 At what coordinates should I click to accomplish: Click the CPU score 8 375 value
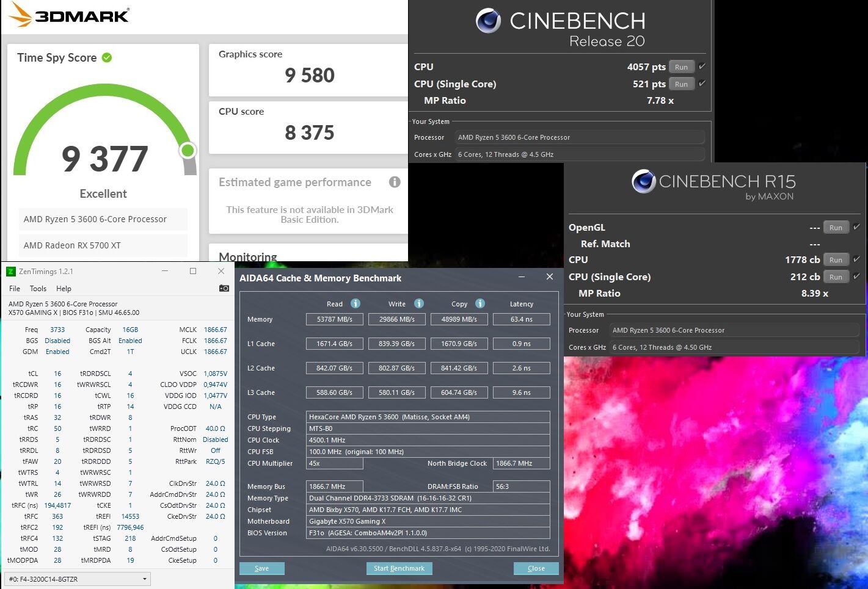pyautogui.click(x=310, y=132)
